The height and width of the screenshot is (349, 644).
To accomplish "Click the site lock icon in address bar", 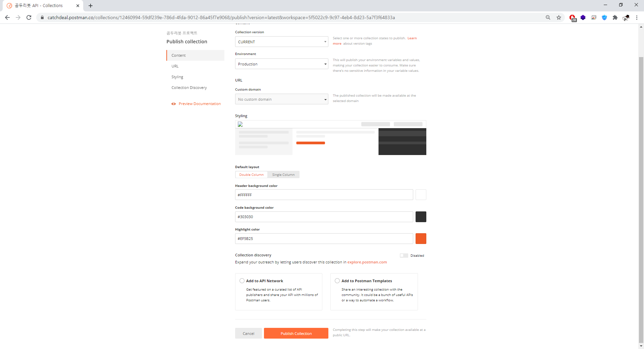I will coord(42,17).
